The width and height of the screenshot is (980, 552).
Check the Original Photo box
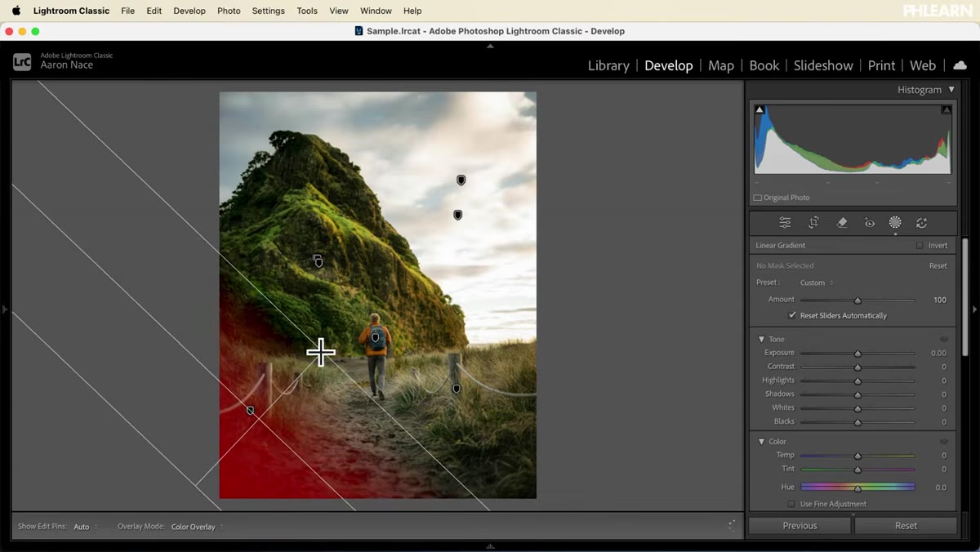pos(757,198)
